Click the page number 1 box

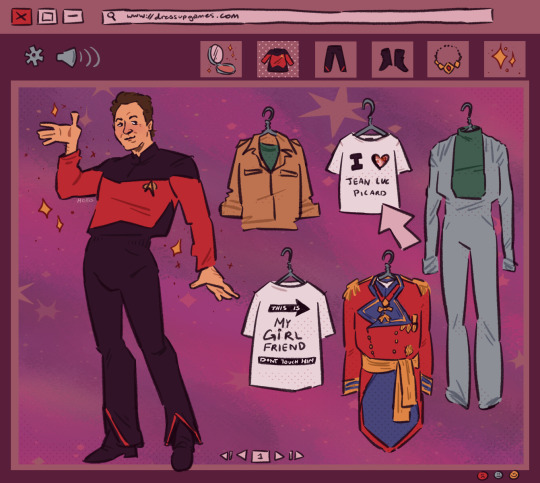point(261,456)
